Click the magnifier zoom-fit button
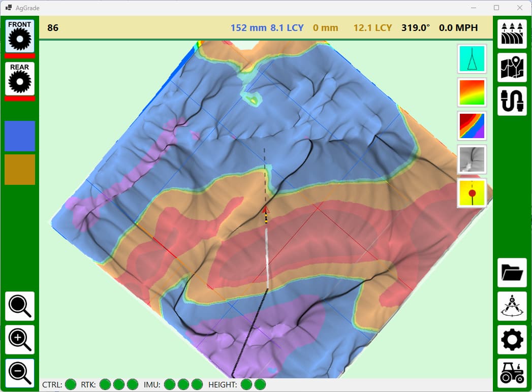Image resolution: width=532 pixels, height=392 pixels. pyautogui.click(x=20, y=306)
